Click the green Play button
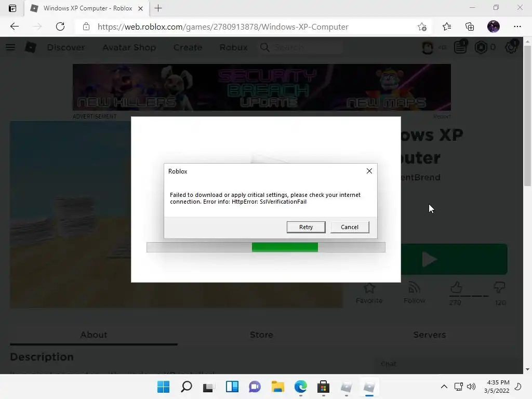Screen dimensions: 532x399 [454, 259]
